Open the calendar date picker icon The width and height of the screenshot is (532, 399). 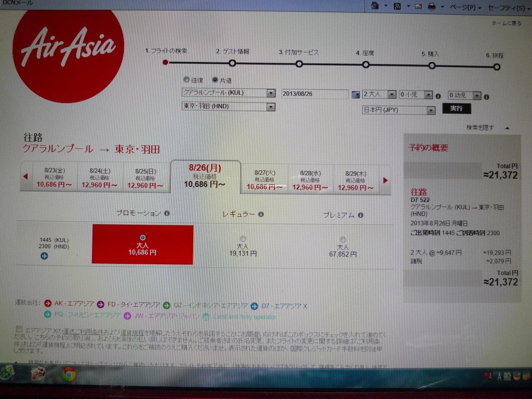[x=355, y=95]
